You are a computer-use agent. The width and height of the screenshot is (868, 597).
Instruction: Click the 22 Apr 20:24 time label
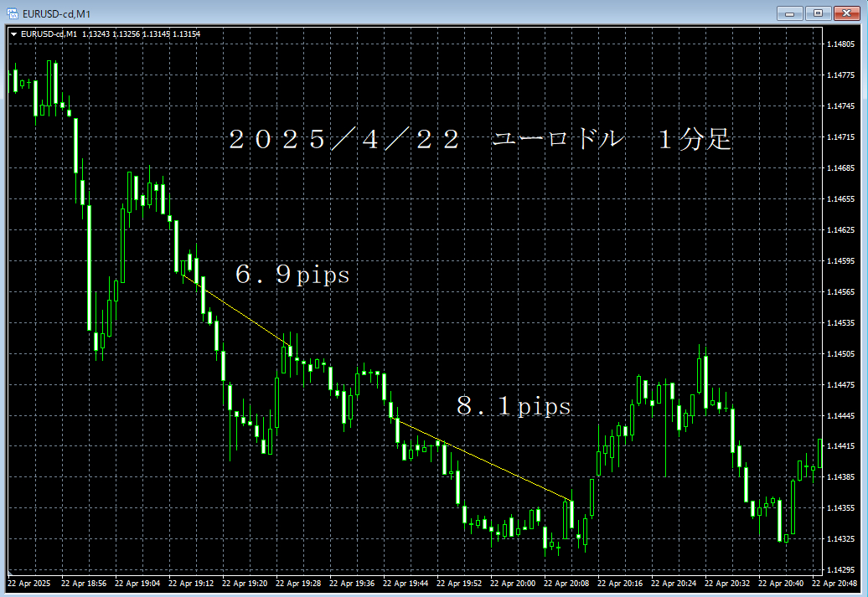[674, 584]
